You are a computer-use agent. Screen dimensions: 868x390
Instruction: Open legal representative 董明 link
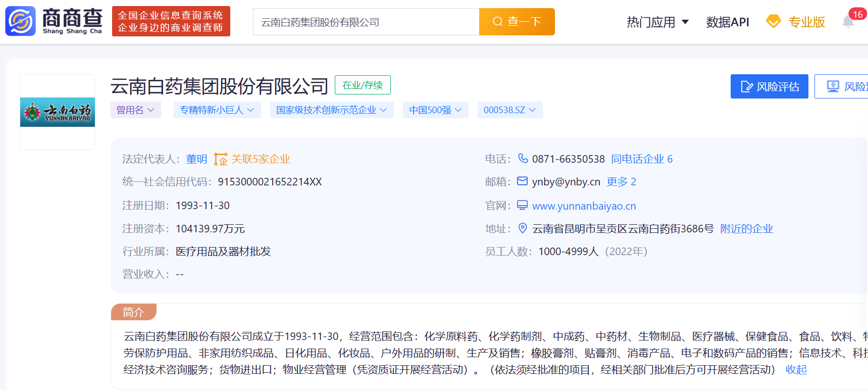pyautogui.click(x=196, y=159)
